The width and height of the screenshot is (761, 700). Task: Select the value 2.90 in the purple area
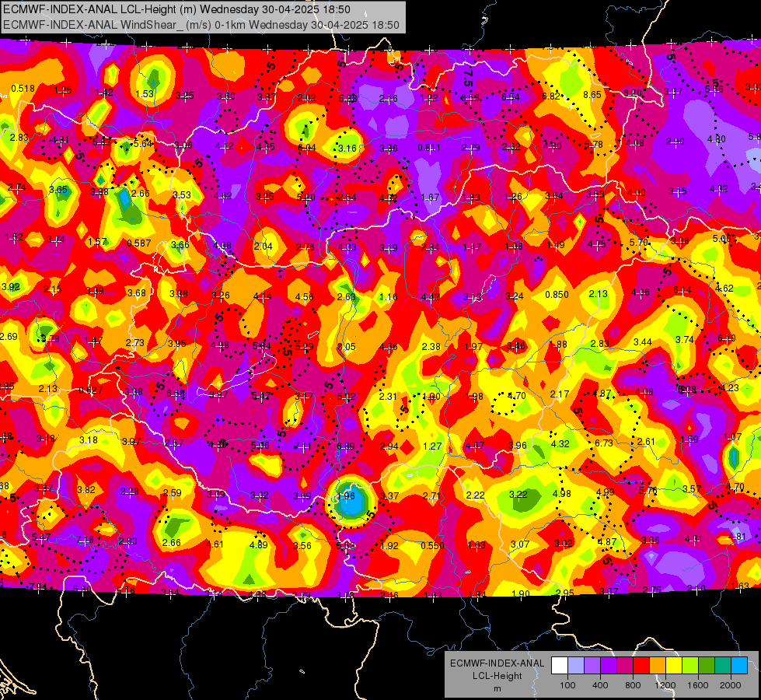[x=675, y=142]
